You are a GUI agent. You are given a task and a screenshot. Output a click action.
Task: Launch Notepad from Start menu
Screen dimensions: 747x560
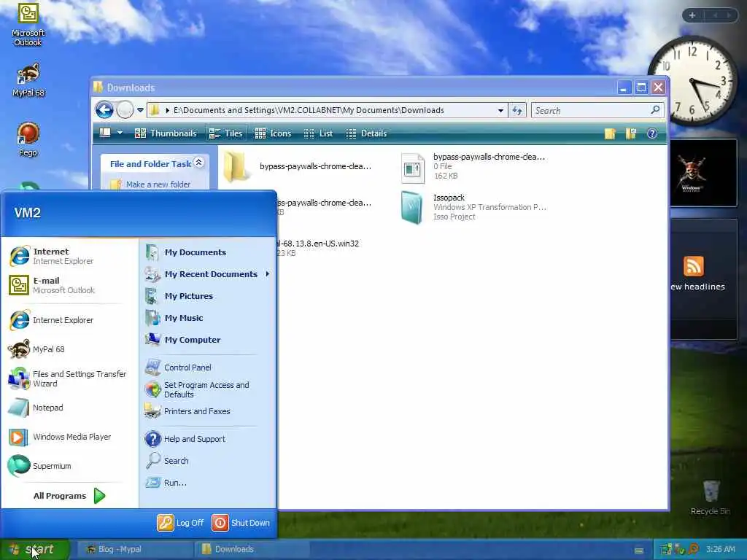click(x=69, y=408)
